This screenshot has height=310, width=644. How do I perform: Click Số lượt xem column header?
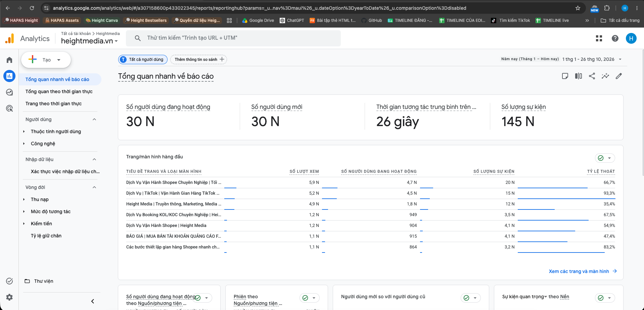(x=304, y=171)
